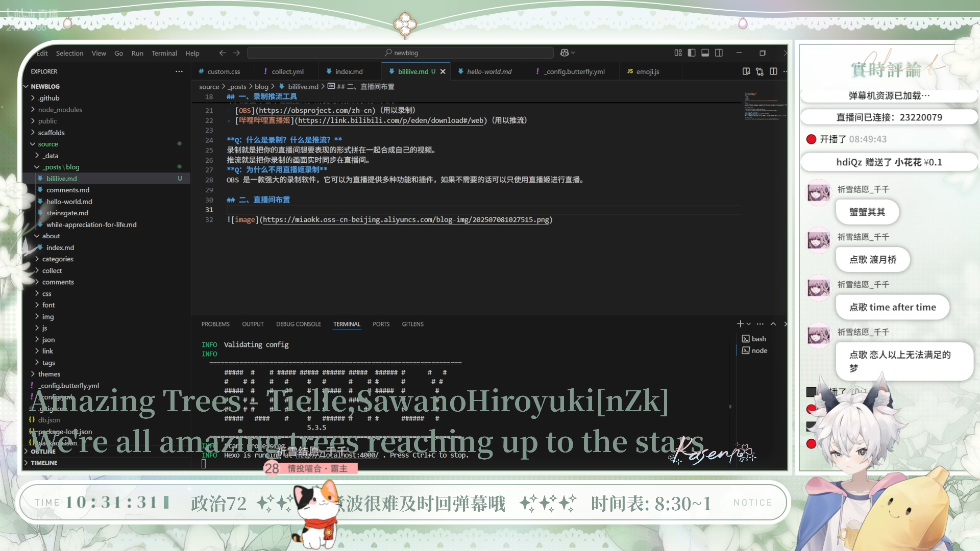
Task: Open the changes compare icon
Action: 759,71
